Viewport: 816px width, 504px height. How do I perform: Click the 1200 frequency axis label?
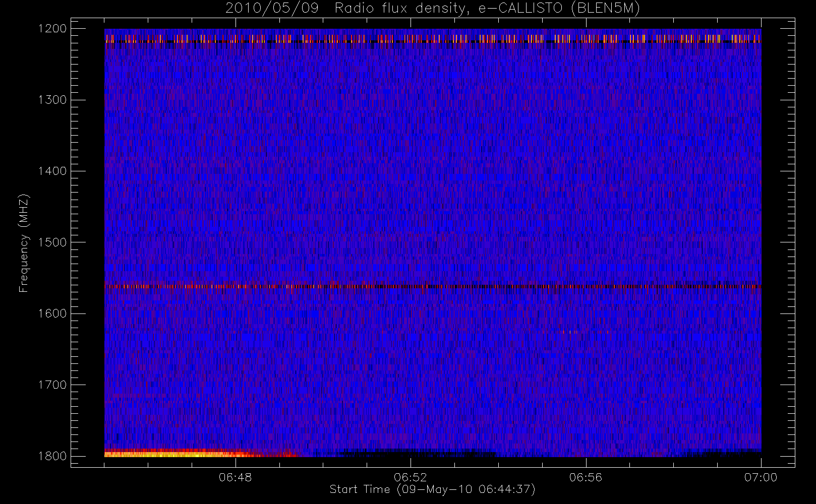[52, 29]
